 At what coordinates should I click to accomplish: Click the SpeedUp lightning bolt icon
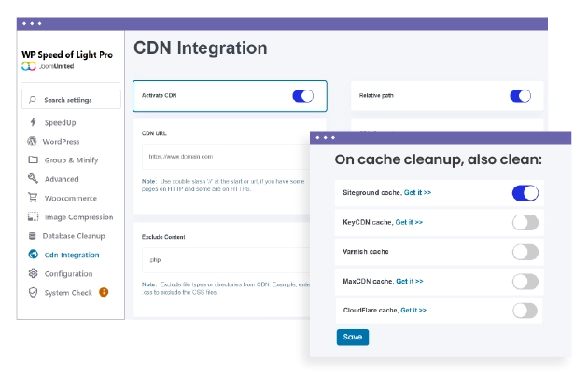[x=33, y=122]
